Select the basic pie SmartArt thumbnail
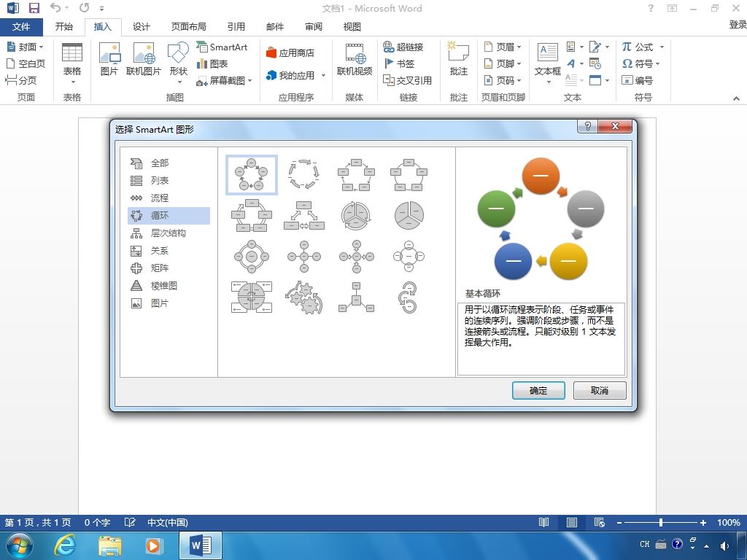Viewport: 747px width, 560px height. pos(409,215)
